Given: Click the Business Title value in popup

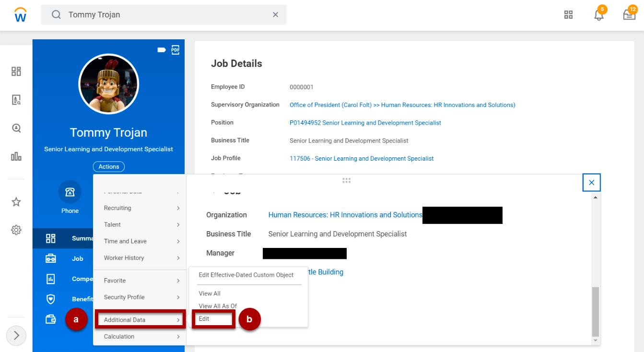Looking at the screenshot, I should (338, 234).
